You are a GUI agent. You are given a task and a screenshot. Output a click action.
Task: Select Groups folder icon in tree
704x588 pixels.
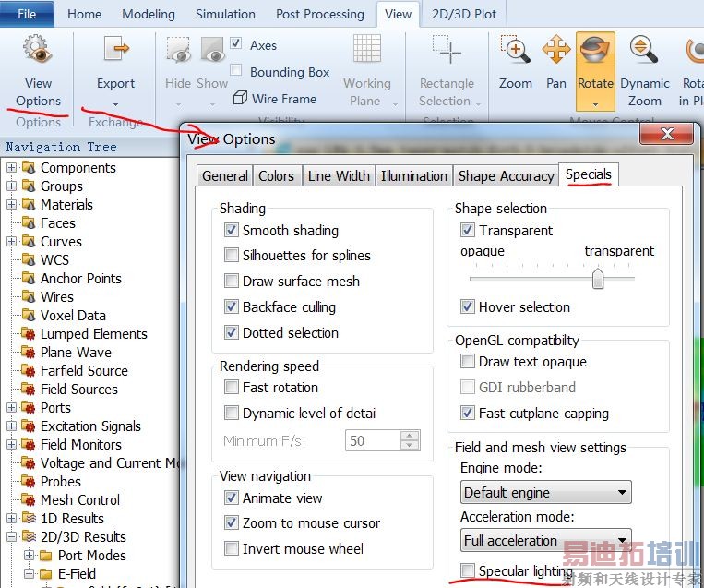pyautogui.click(x=29, y=186)
